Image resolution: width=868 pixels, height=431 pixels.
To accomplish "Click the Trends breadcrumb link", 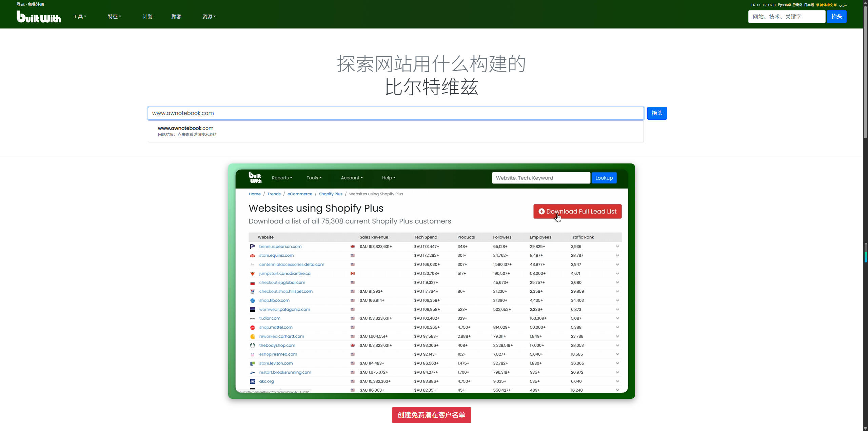I will 274,194.
